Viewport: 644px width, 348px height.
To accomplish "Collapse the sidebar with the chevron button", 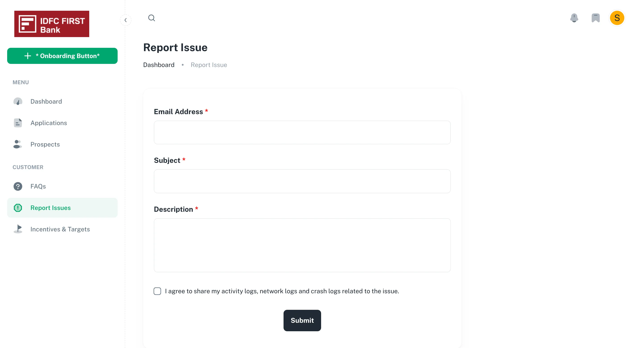I will click(126, 20).
